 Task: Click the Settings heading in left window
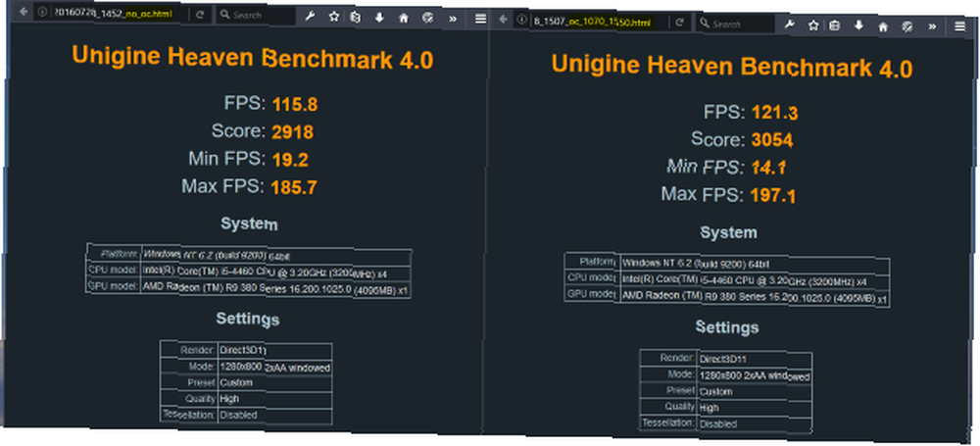point(248,319)
